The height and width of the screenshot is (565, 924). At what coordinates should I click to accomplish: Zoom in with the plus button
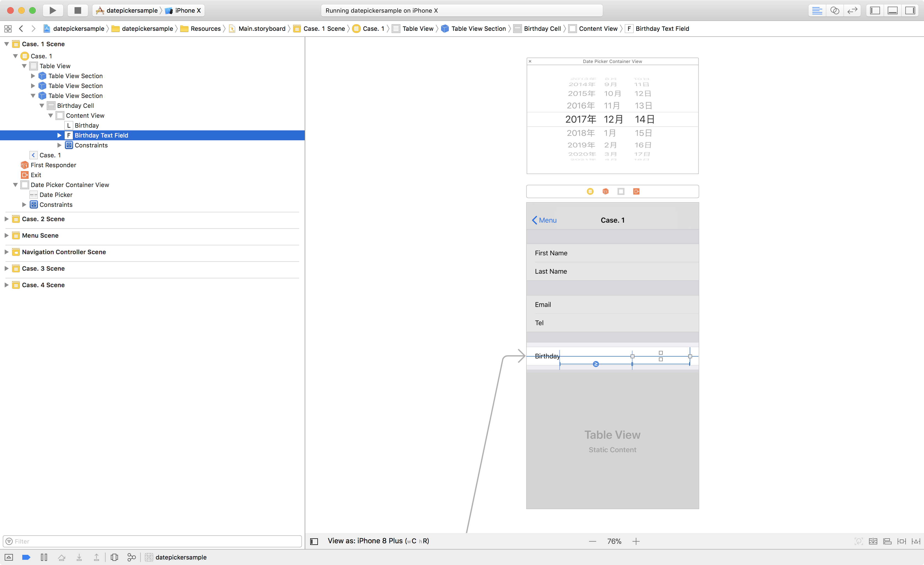(636, 541)
